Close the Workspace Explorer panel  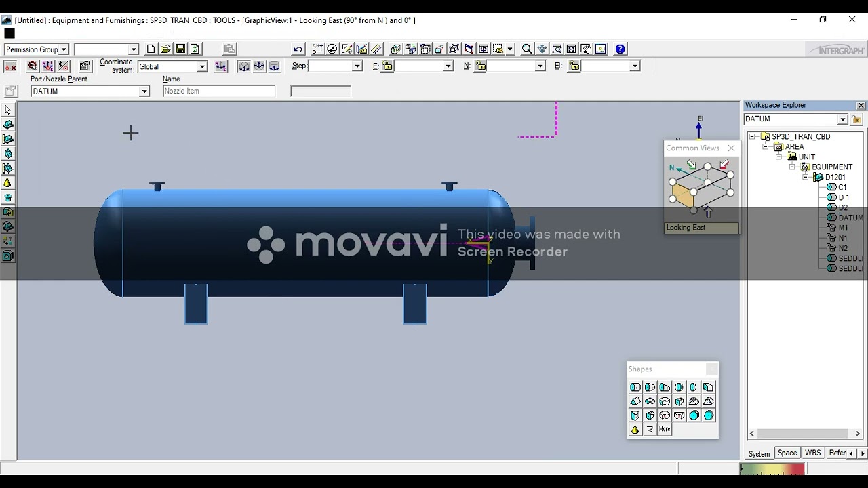[861, 105]
